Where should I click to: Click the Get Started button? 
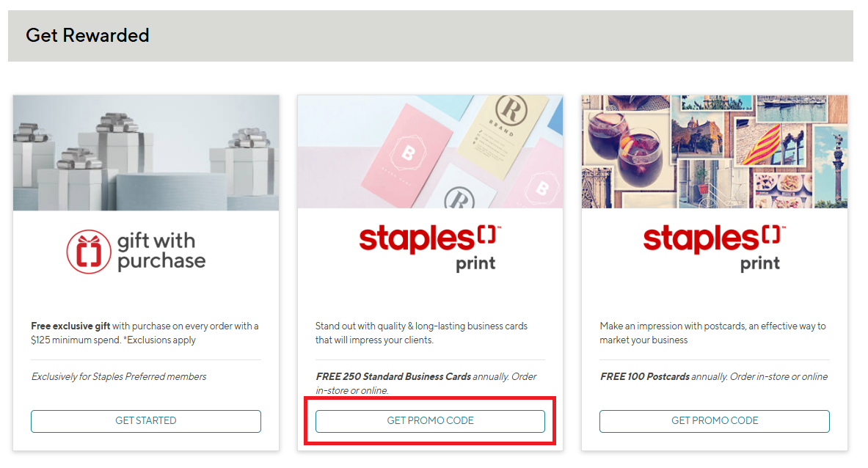tap(146, 421)
